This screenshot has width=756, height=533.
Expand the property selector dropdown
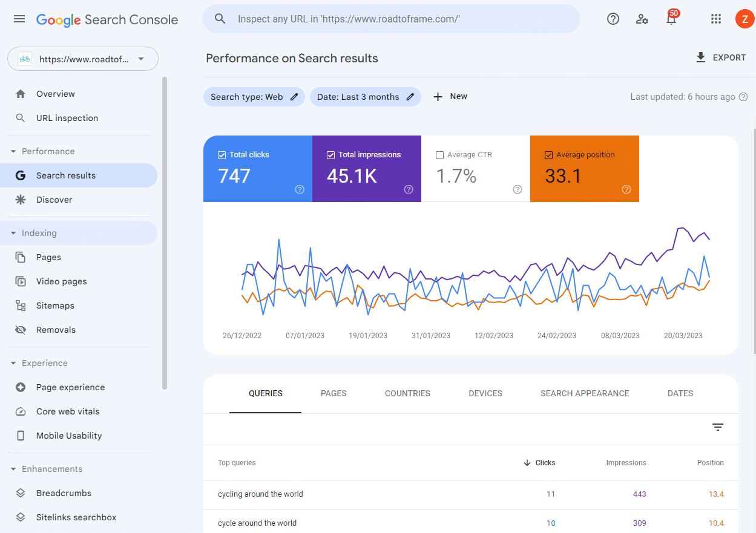pyautogui.click(x=140, y=58)
